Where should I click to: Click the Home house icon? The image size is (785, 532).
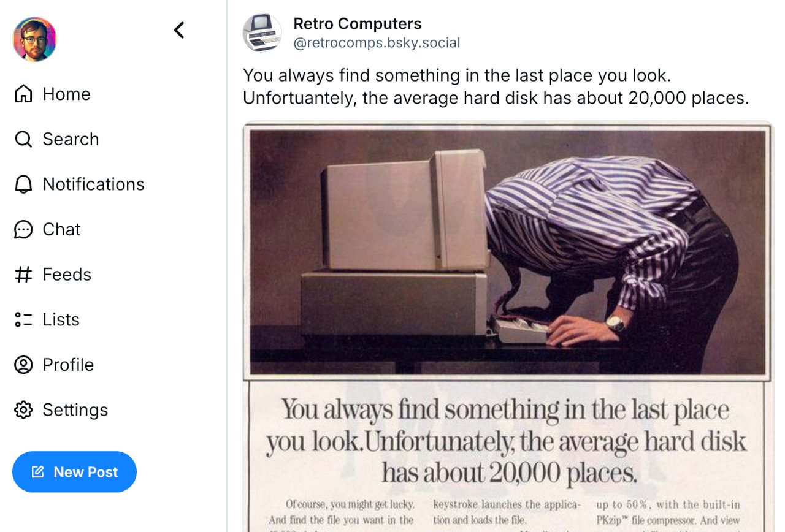[x=23, y=94]
